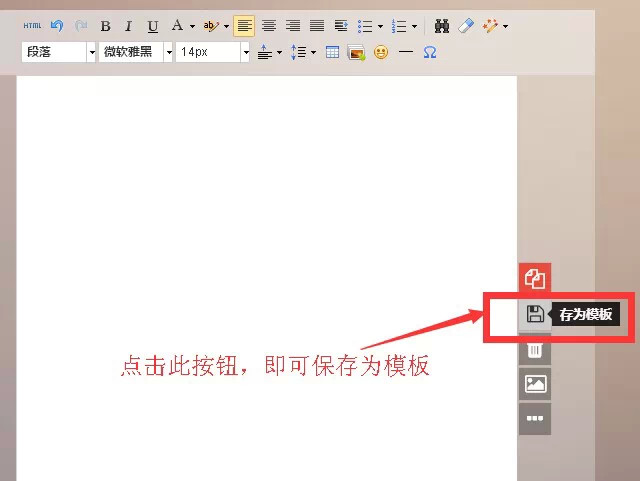Open the paragraph spacing dropdown arrow
This screenshot has height=481, width=640.
tap(280, 53)
